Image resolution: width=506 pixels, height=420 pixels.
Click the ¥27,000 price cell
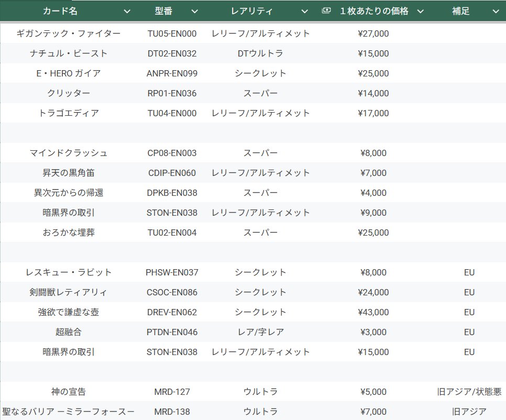point(372,34)
